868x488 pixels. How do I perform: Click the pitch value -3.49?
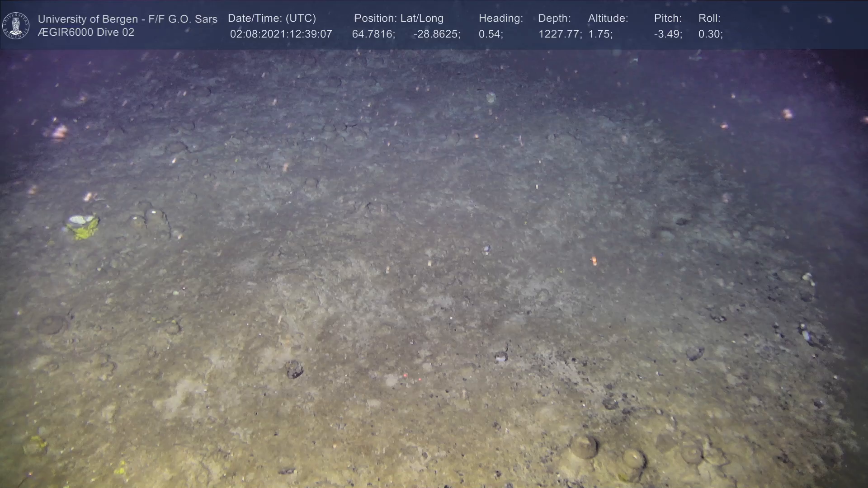668,34
